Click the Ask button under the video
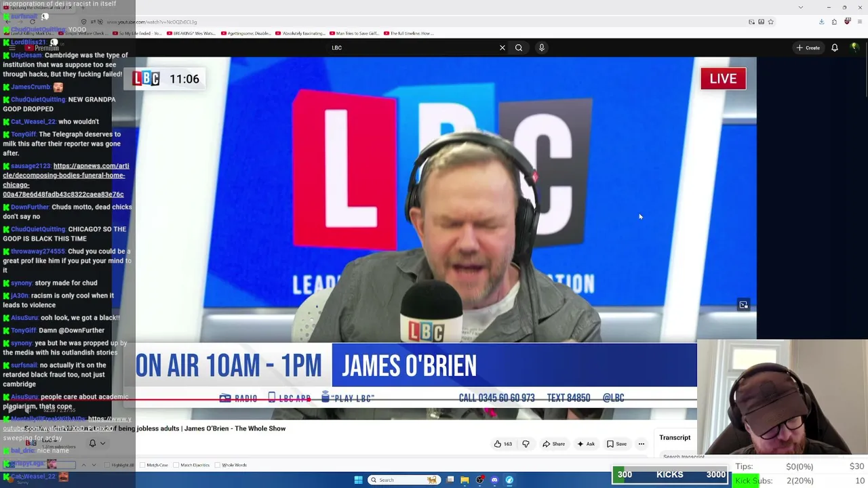 pos(586,444)
